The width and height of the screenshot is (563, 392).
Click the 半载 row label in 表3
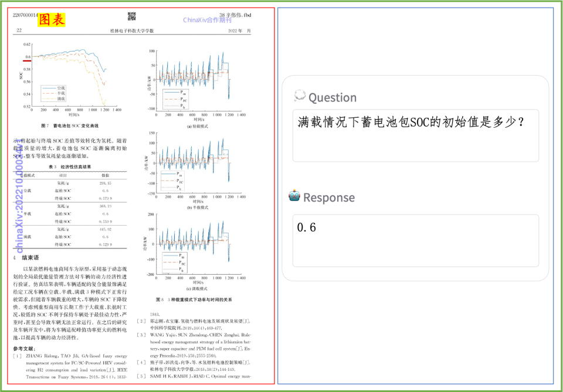[28, 214]
